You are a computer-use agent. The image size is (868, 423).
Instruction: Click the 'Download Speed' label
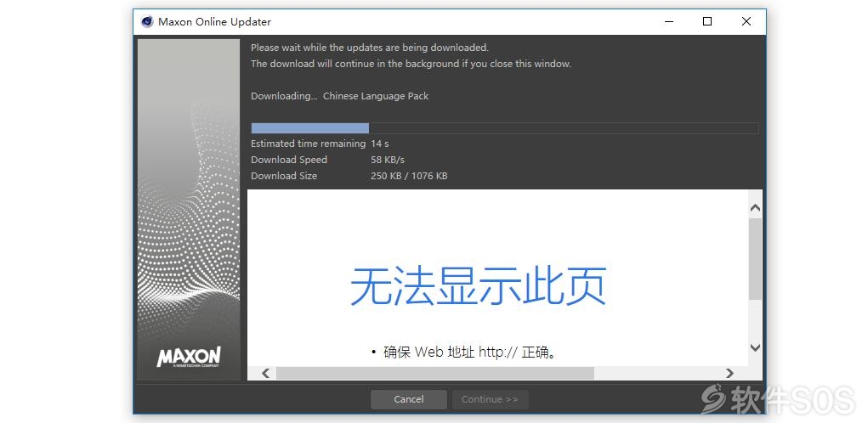289,160
